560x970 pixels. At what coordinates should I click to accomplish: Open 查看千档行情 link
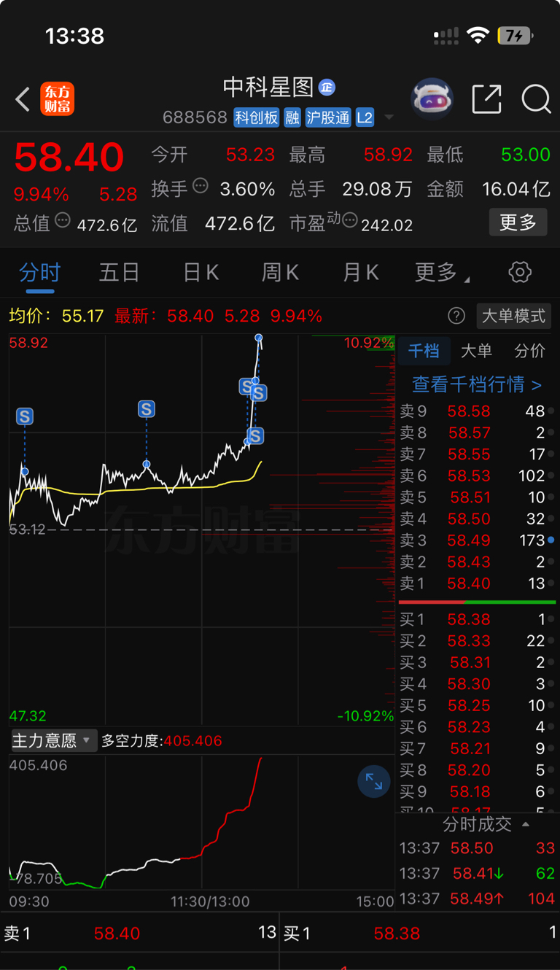tap(477, 384)
